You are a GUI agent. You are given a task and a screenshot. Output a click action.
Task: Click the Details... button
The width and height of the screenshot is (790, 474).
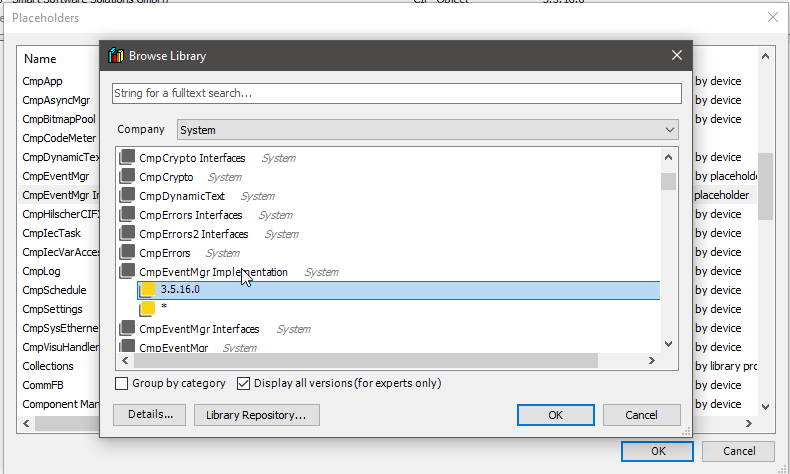(150, 414)
